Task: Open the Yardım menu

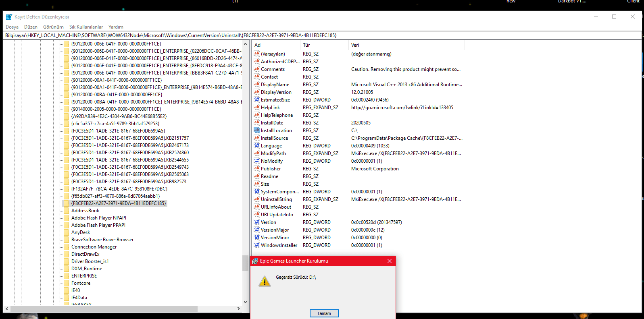Action: click(x=116, y=27)
